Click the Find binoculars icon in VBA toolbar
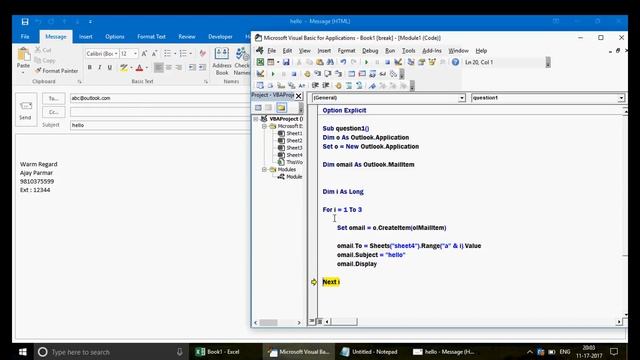This screenshot has width=640, height=360. [x=330, y=62]
